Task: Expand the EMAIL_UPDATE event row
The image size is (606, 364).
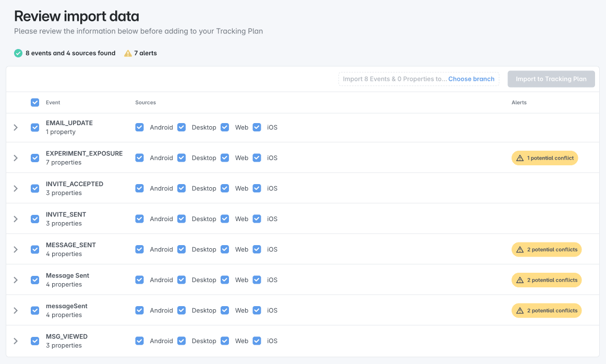Action: pos(16,127)
